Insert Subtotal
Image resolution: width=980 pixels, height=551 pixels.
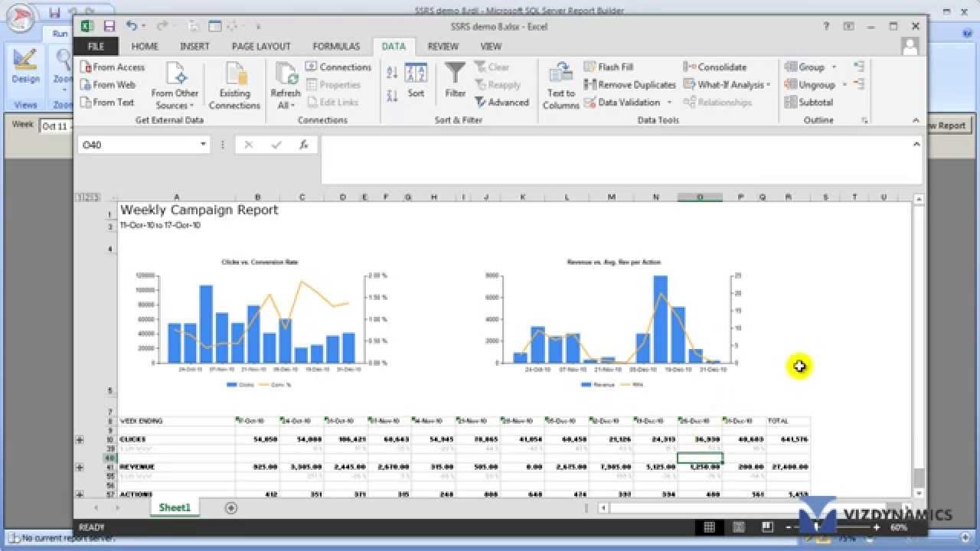pos(809,103)
